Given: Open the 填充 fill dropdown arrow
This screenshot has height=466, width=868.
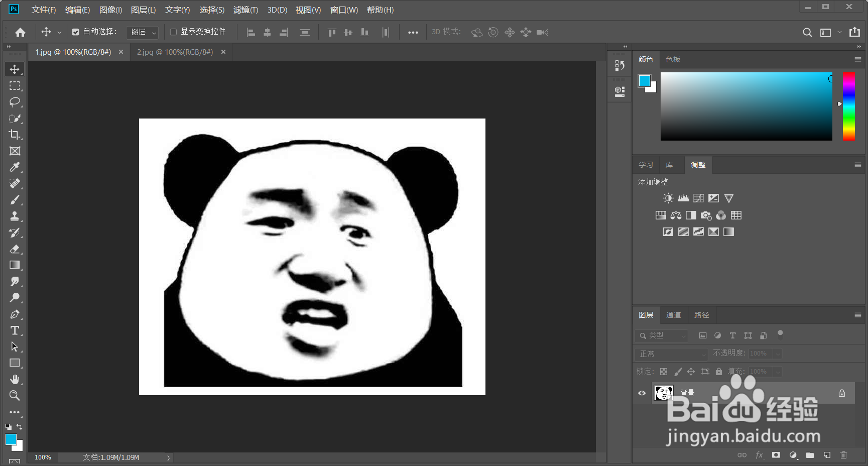Looking at the screenshot, I should [x=778, y=372].
